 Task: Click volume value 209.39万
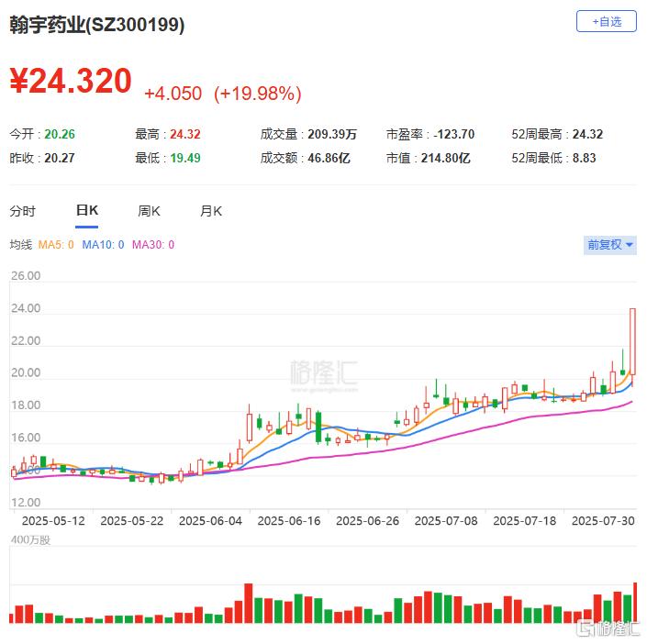tap(332, 134)
